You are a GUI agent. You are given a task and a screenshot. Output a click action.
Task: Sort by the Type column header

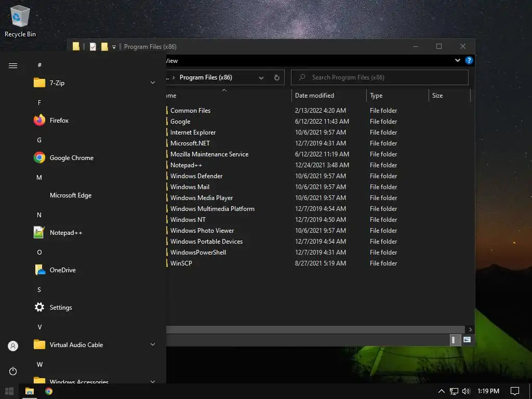(397, 96)
